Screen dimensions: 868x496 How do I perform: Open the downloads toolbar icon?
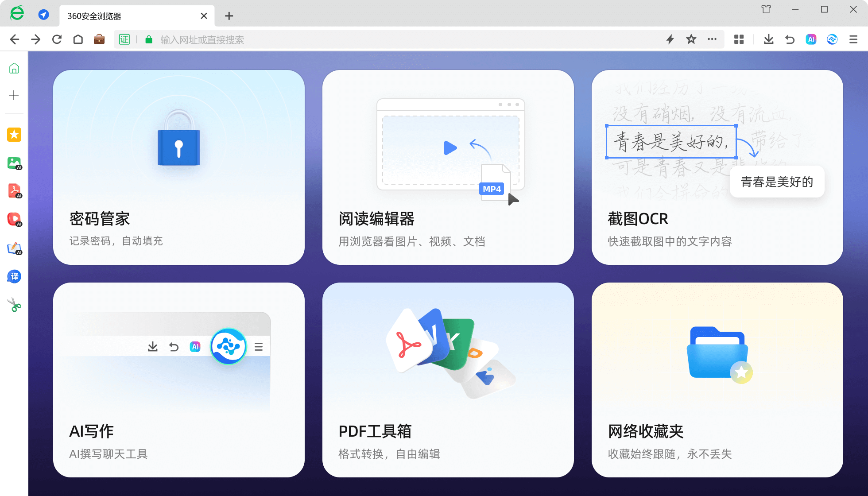769,39
